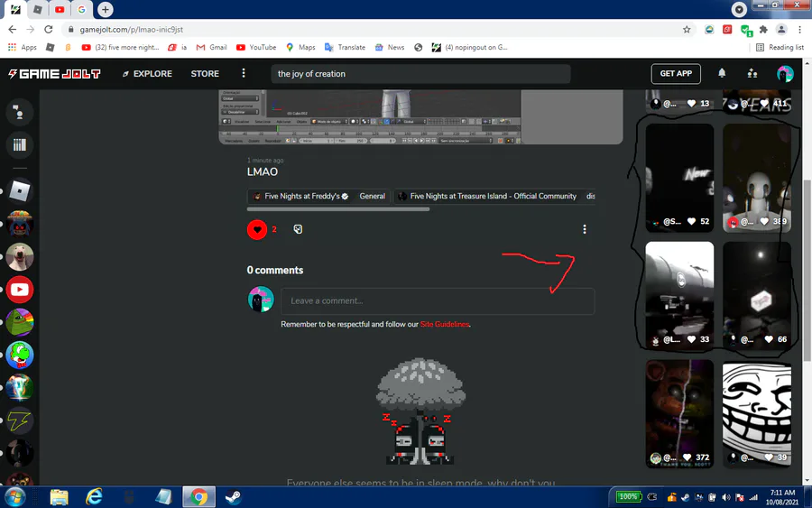Open the post thumbnail with 52 likes
This screenshot has height=508, width=812.
click(679, 178)
